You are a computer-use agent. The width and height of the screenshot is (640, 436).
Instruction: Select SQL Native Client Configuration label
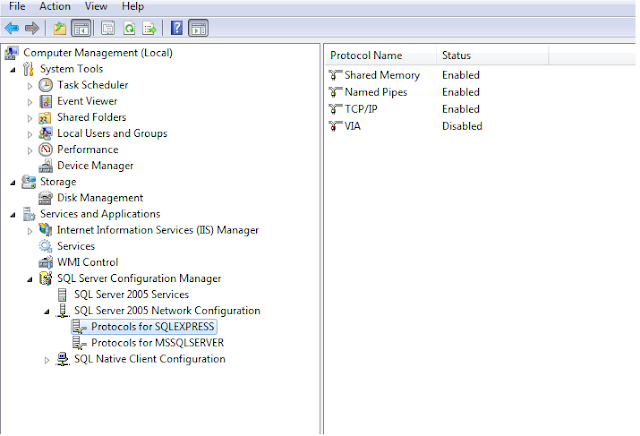149,359
